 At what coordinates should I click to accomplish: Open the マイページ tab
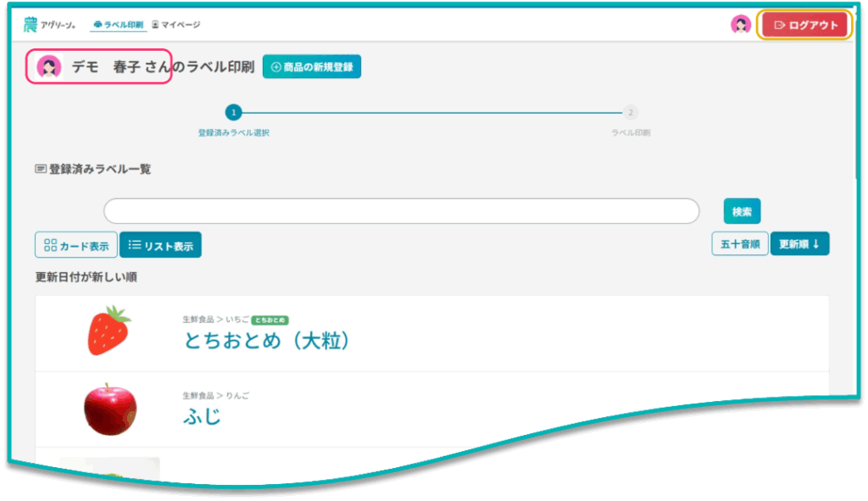(x=175, y=25)
